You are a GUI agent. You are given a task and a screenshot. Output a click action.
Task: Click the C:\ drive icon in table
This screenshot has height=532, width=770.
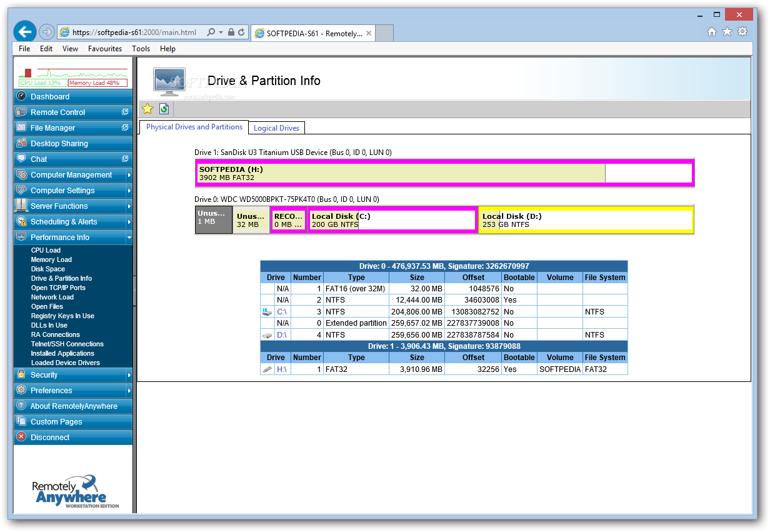[267, 311]
